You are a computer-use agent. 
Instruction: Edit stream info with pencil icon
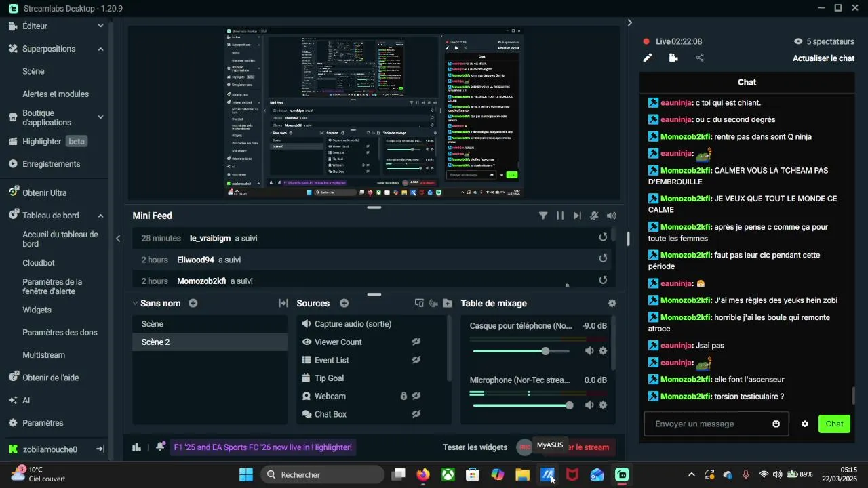[648, 58]
